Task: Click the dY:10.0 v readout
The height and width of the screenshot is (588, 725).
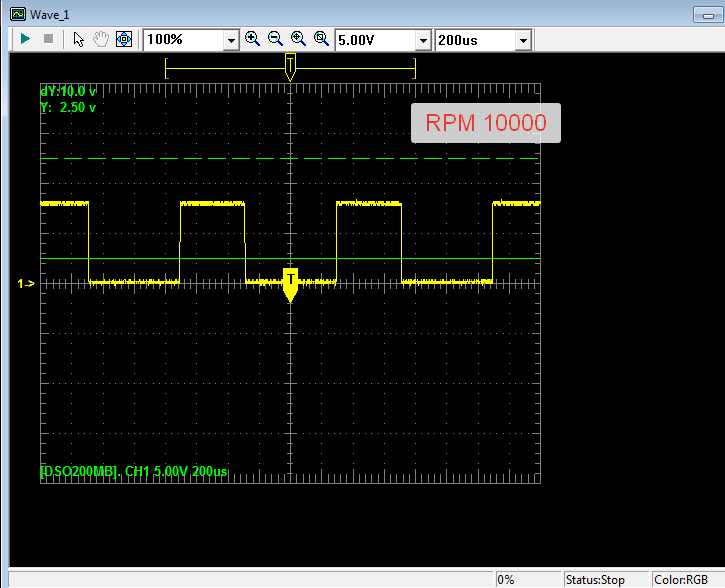Action: point(68,92)
